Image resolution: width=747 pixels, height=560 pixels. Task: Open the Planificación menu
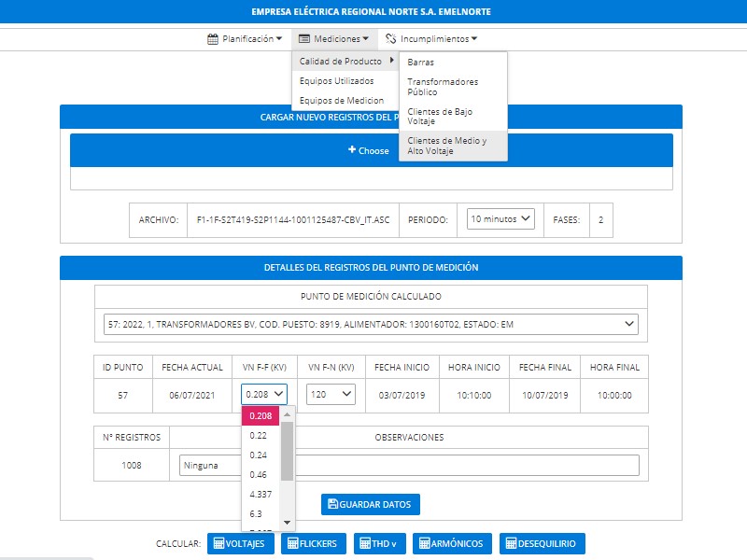tap(245, 39)
